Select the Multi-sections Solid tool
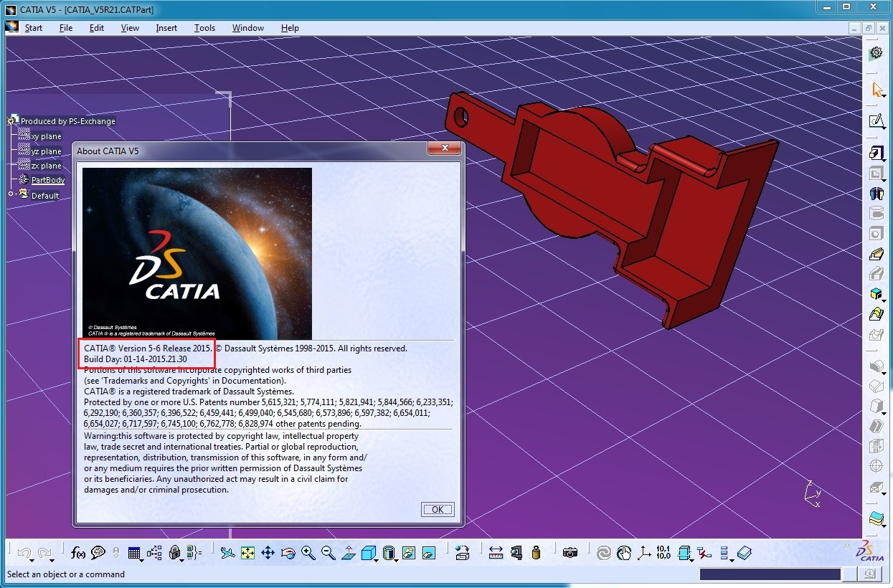 [876, 314]
